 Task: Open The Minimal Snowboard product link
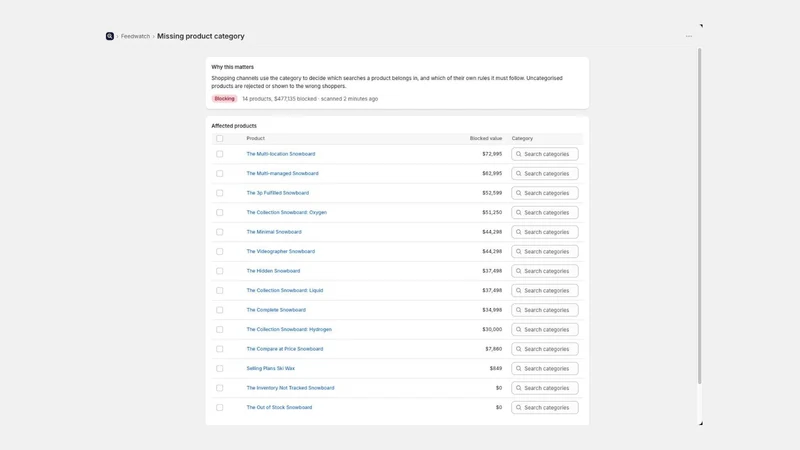click(274, 232)
